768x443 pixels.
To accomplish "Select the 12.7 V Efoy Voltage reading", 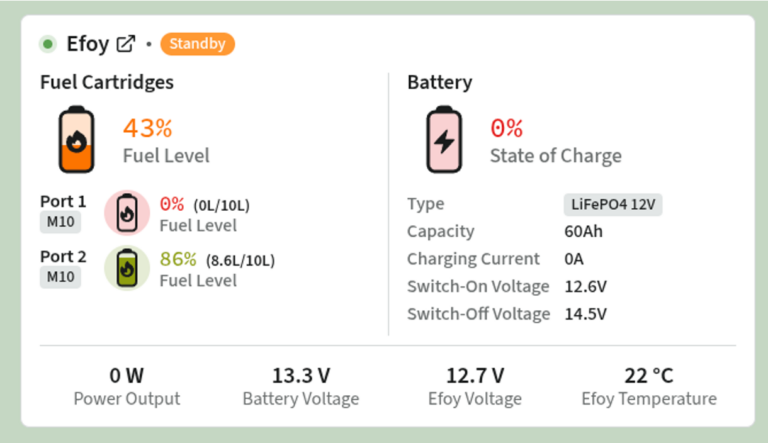I will pyautogui.click(x=475, y=376).
